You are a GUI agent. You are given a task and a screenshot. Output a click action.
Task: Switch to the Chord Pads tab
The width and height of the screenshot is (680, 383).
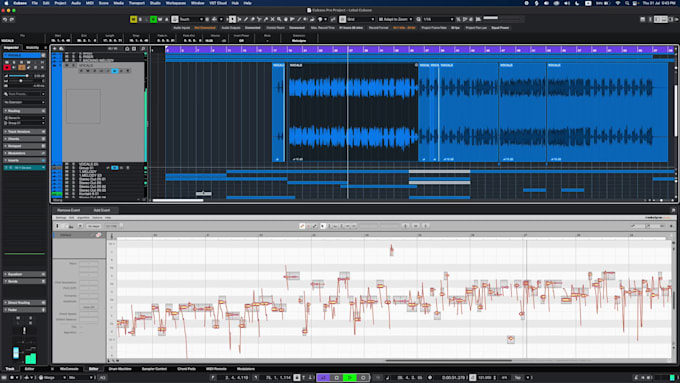[x=186, y=369]
